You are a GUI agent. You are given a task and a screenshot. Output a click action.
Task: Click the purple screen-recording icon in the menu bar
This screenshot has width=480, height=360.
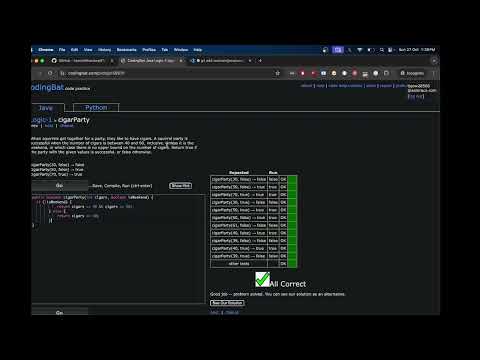(338, 50)
